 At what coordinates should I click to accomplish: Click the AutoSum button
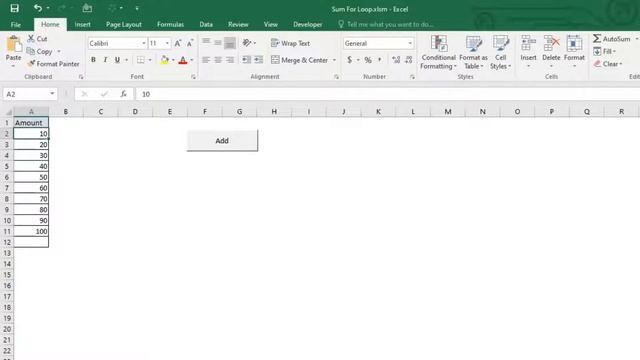click(x=612, y=39)
